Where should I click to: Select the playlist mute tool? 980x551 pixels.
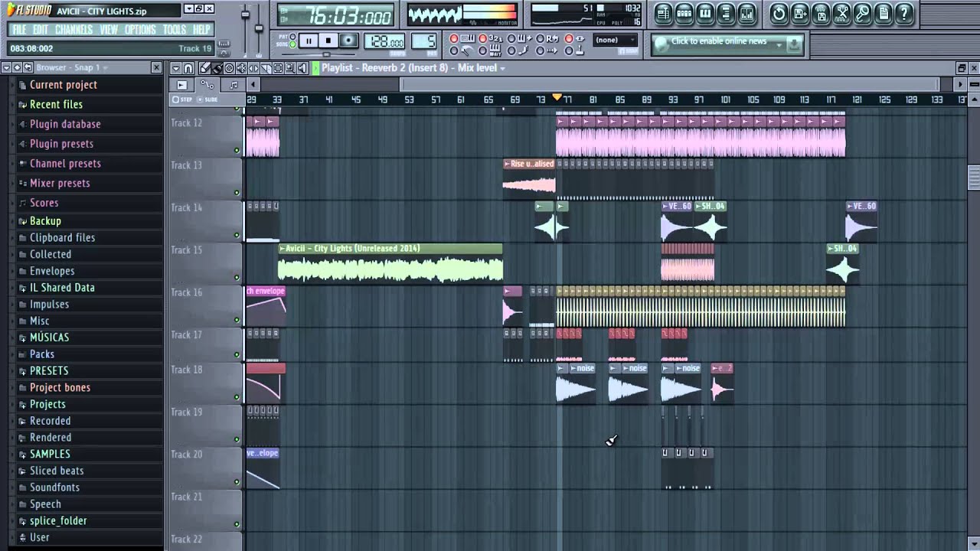pos(242,68)
